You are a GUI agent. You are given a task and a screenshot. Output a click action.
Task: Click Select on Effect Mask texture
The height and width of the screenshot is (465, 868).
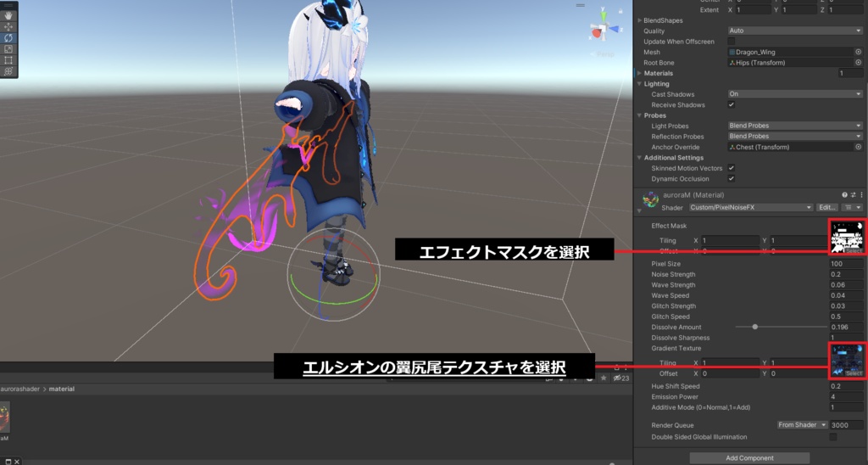tap(853, 251)
